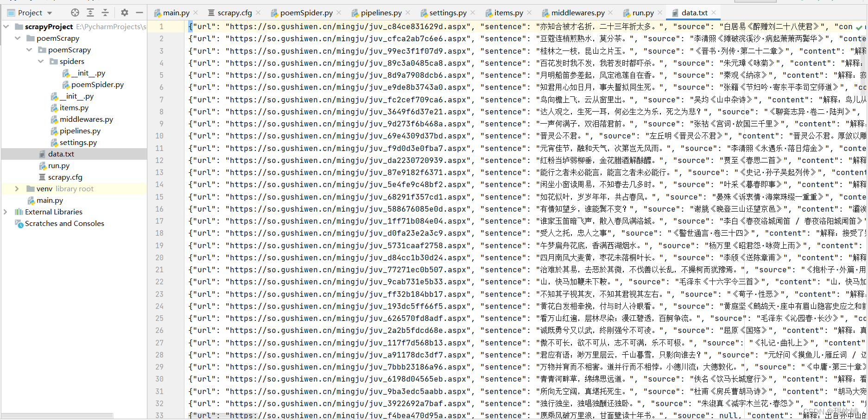
Task: Select pipelines.py in project tree
Action: [x=80, y=131]
